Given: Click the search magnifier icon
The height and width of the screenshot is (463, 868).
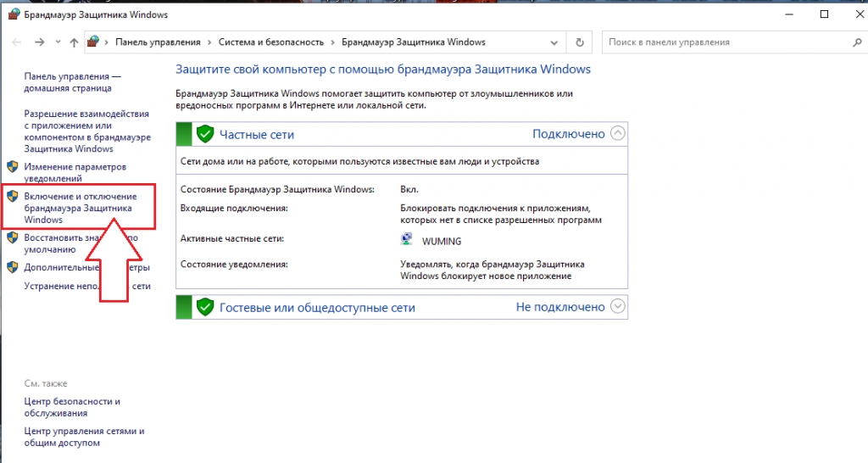Looking at the screenshot, I should 857,42.
